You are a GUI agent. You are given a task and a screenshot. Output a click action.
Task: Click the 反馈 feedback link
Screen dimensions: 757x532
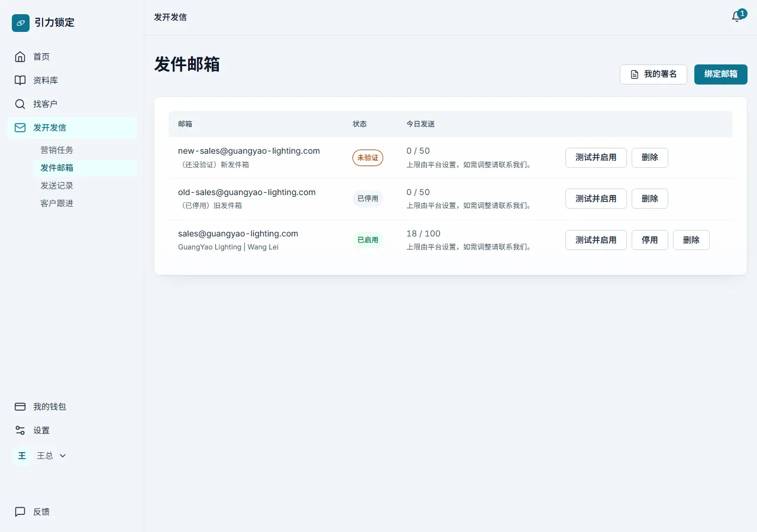click(72, 512)
